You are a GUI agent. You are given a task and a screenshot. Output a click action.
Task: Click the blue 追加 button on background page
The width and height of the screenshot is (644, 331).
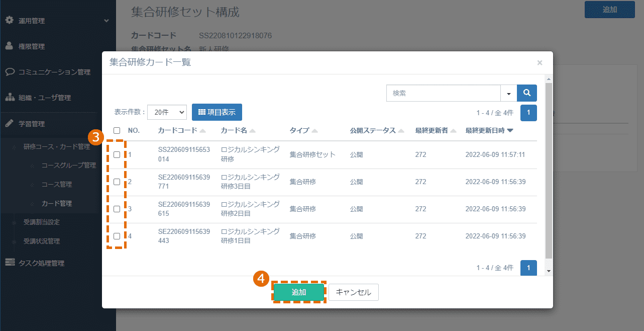point(610,10)
